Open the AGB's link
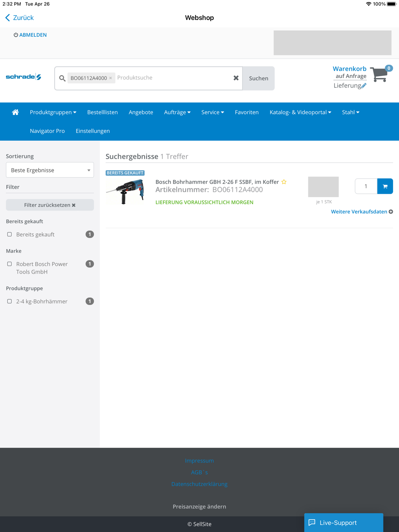The height and width of the screenshot is (532, 399). click(199, 472)
